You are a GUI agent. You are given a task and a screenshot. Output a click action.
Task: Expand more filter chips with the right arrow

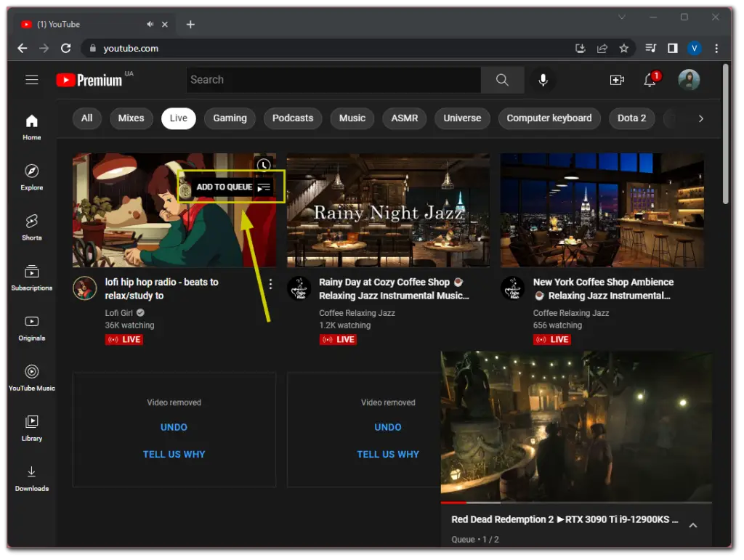[700, 118]
